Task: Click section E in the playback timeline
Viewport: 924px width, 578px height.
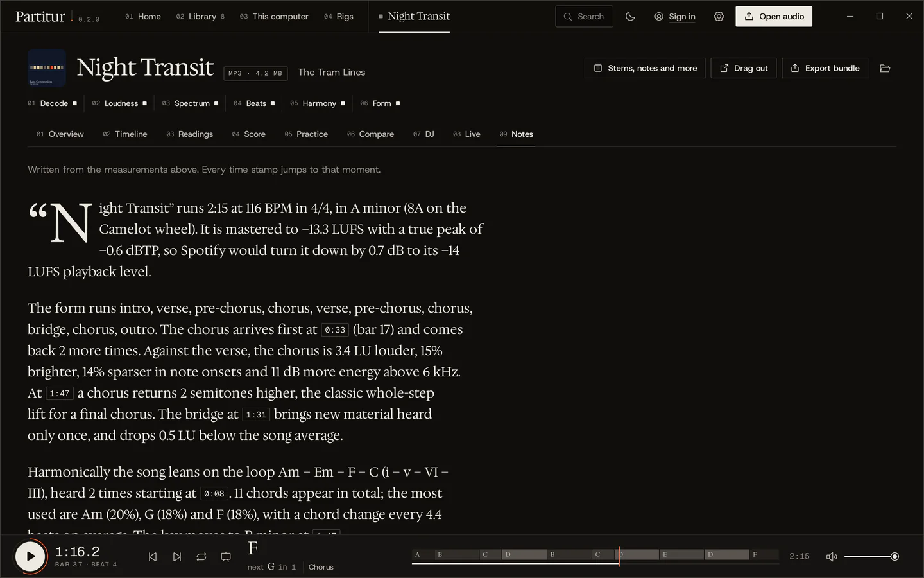Action: coord(681,554)
